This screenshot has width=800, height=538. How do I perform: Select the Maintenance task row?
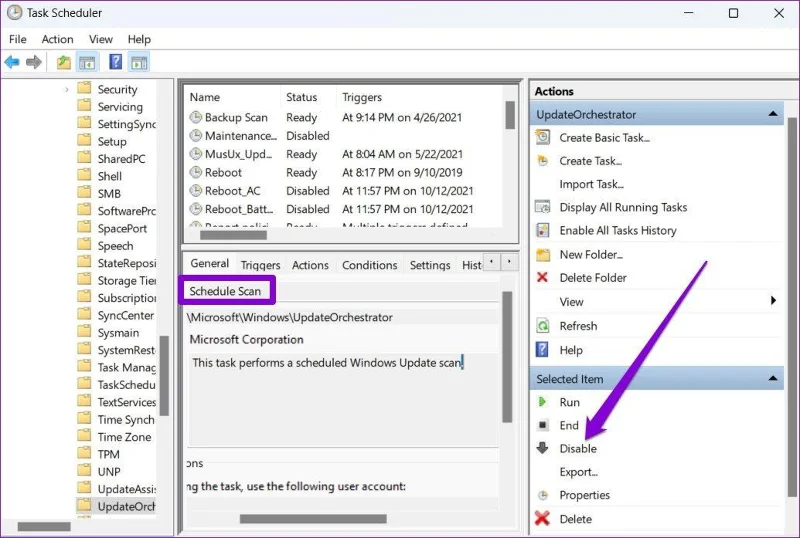point(345,135)
